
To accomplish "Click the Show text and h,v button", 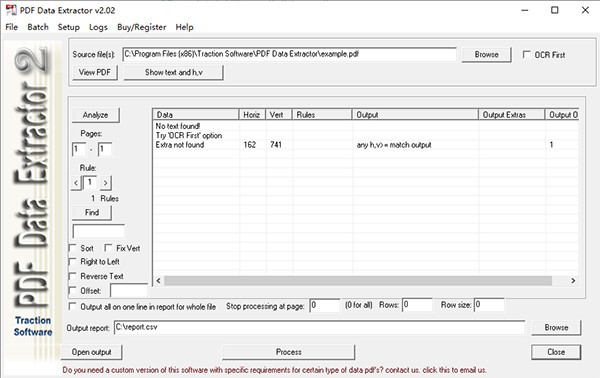I will (173, 72).
